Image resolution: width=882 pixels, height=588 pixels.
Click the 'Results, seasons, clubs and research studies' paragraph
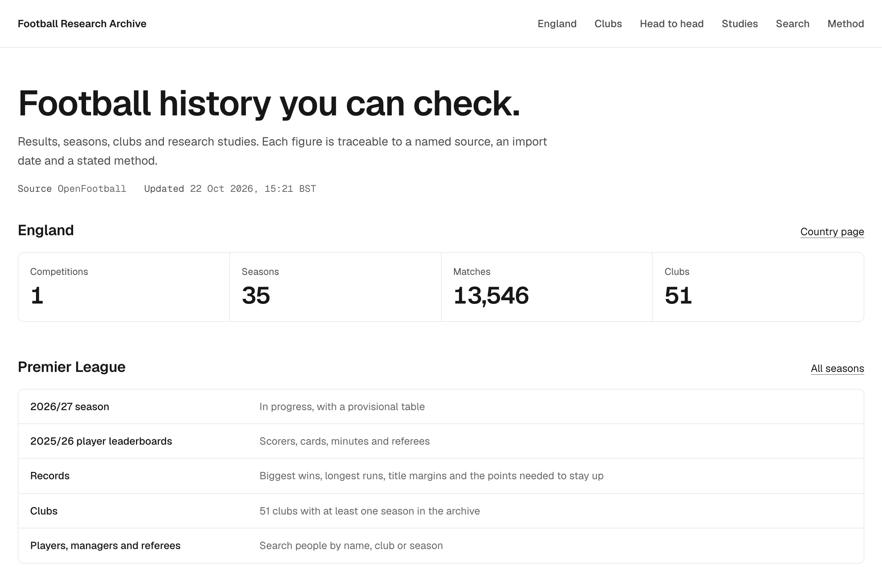282,151
